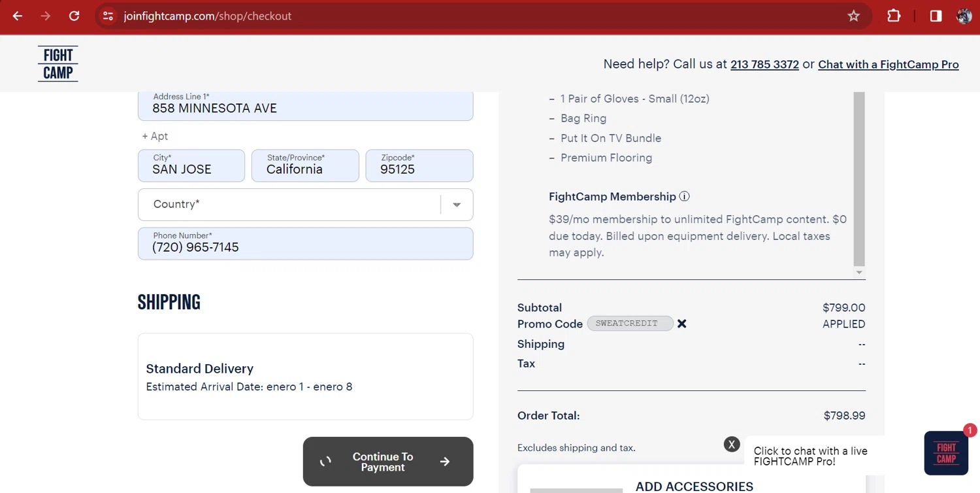This screenshot has height=493, width=980.
Task: Continue To Payment
Action: tap(388, 462)
